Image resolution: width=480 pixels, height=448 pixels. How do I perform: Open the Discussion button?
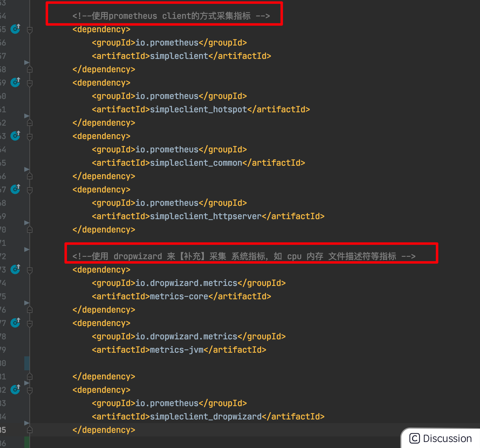point(441,439)
